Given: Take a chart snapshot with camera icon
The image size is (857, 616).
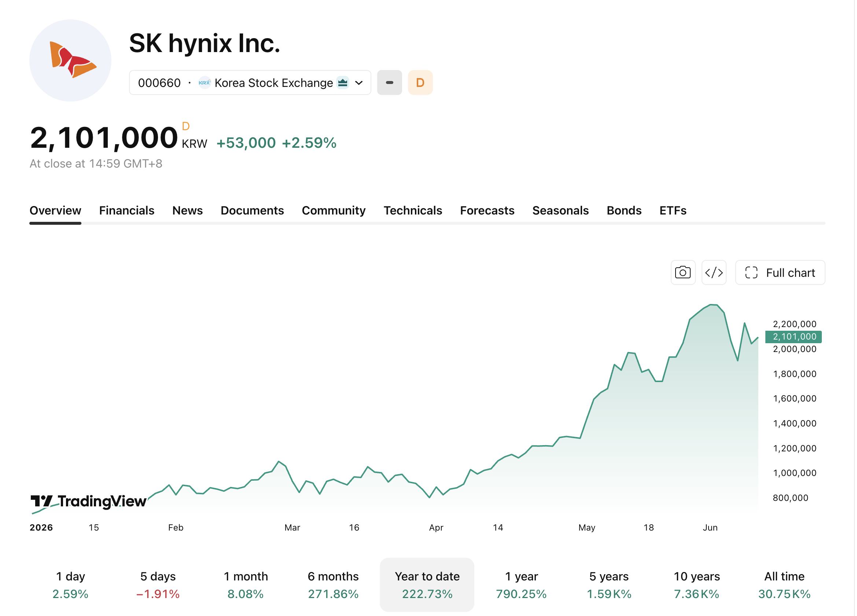Looking at the screenshot, I should tap(683, 272).
